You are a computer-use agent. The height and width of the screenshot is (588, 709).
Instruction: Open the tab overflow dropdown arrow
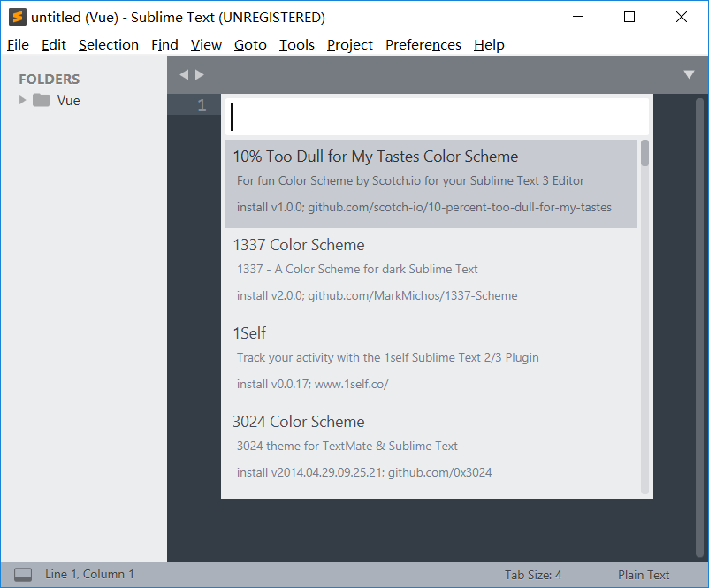click(x=689, y=75)
